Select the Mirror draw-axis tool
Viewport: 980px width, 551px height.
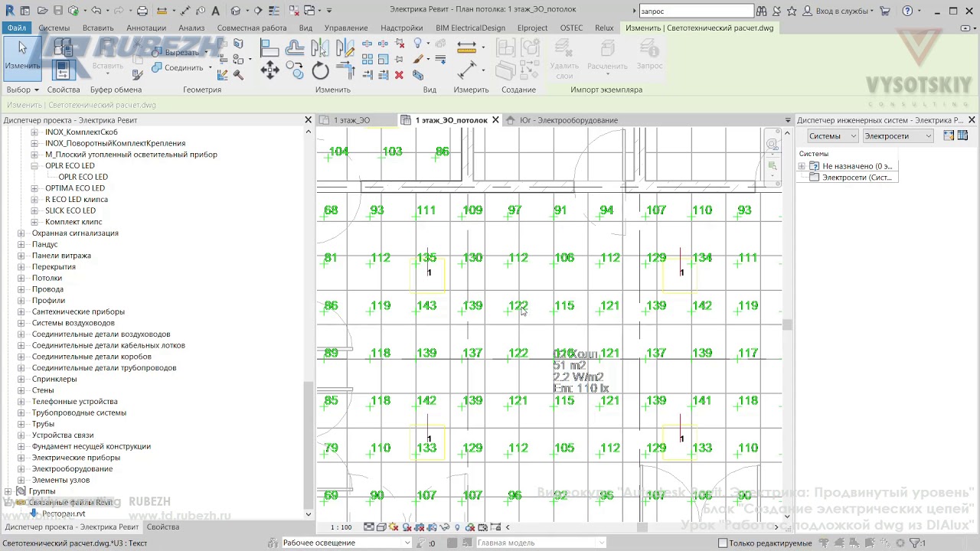coord(345,48)
